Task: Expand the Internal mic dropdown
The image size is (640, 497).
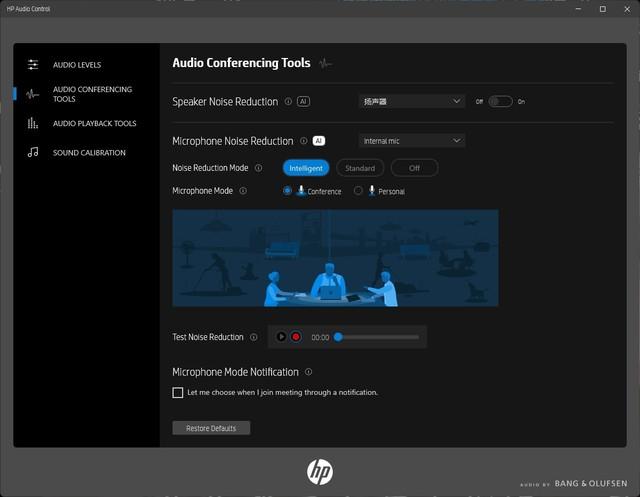Action: 411,141
